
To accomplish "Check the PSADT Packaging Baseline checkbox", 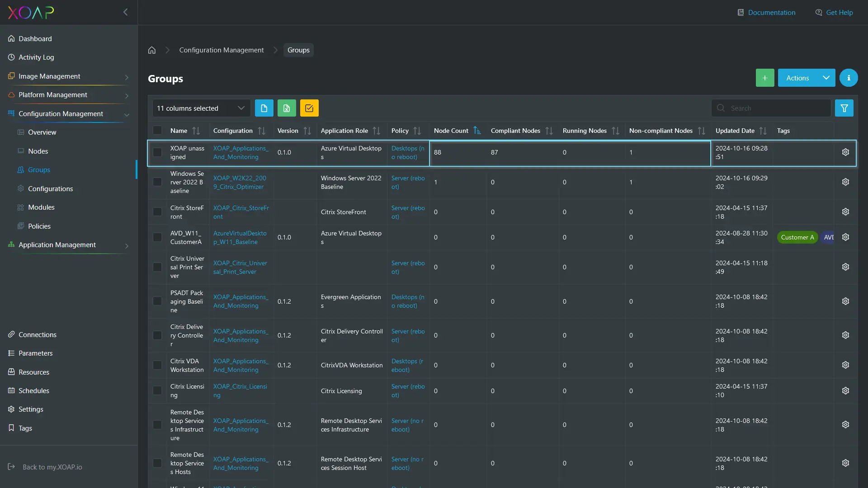I will pos(157,301).
